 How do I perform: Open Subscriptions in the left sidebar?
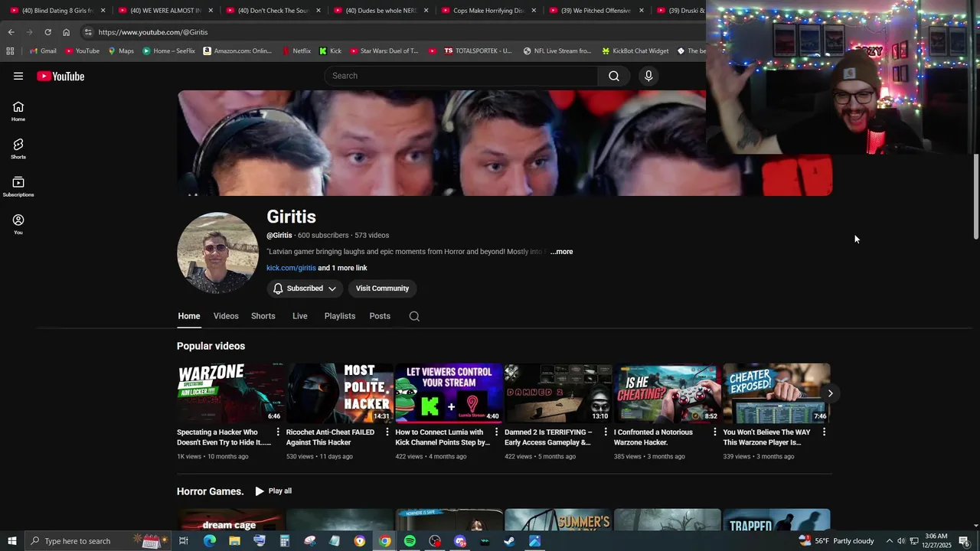coord(18,187)
